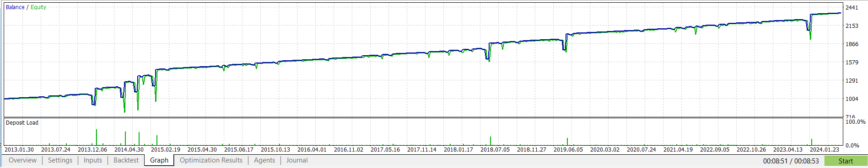Click the 2016.11.02 date label
Viewport: 868px width, 168px height.
(x=349, y=149)
